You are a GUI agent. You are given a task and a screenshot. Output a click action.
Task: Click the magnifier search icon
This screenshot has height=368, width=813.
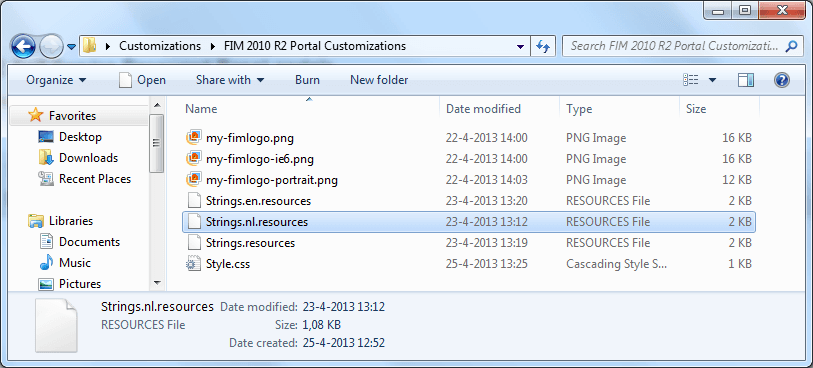791,46
